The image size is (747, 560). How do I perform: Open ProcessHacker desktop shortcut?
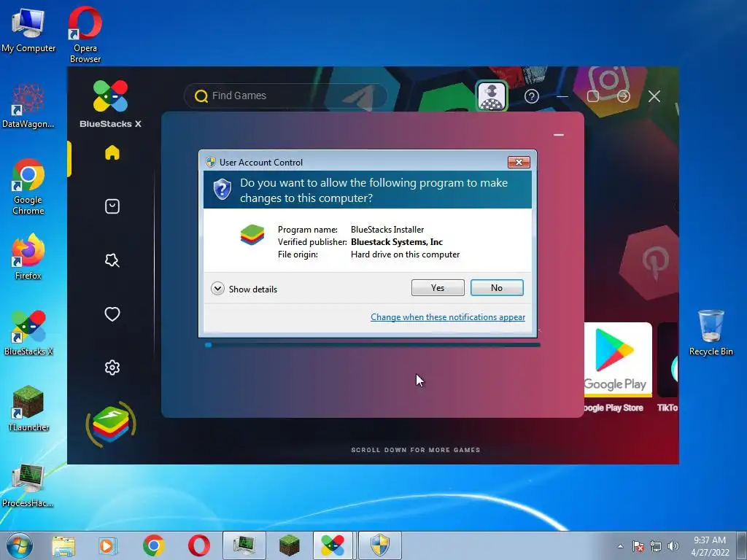pos(28,485)
